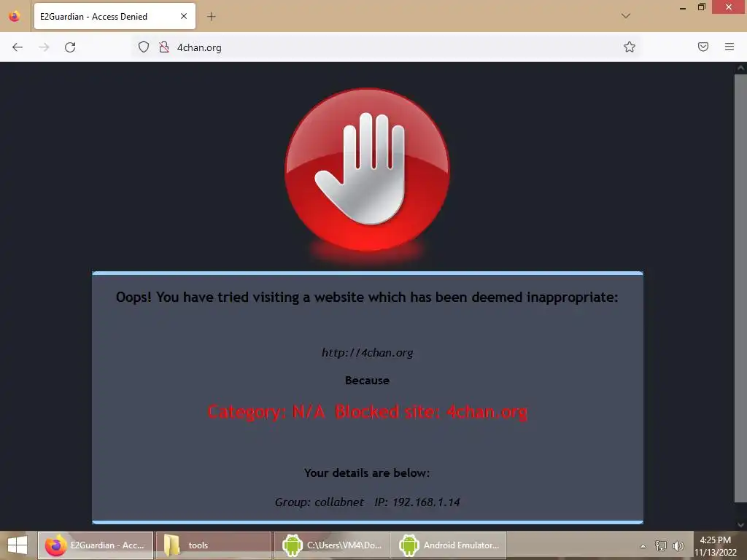Open the list all tabs chevron
The height and width of the screenshot is (560, 747).
(626, 16)
